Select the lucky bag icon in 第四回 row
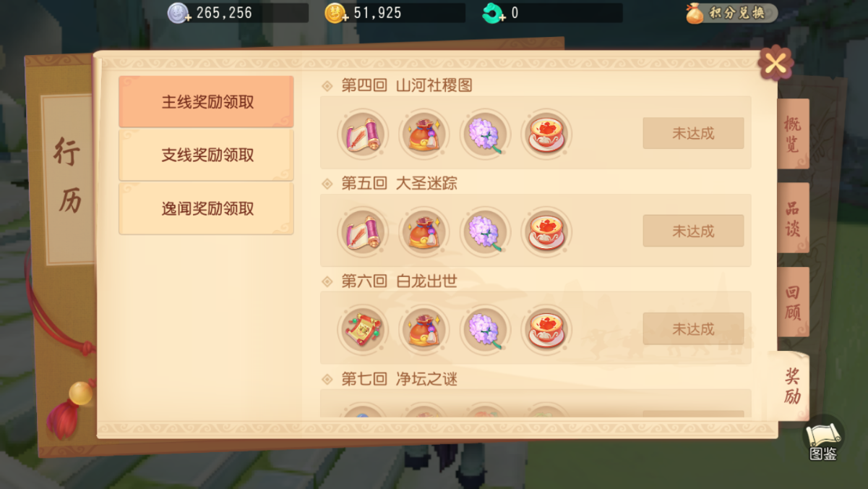The width and height of the screenshot is (868, 489). pos(424,134)
